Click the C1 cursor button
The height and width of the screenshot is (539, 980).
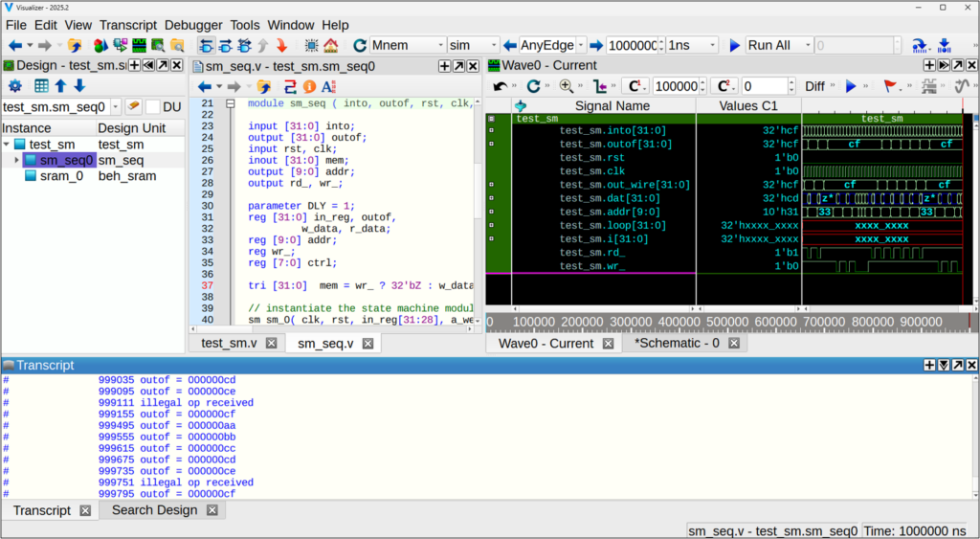point(635,86)
